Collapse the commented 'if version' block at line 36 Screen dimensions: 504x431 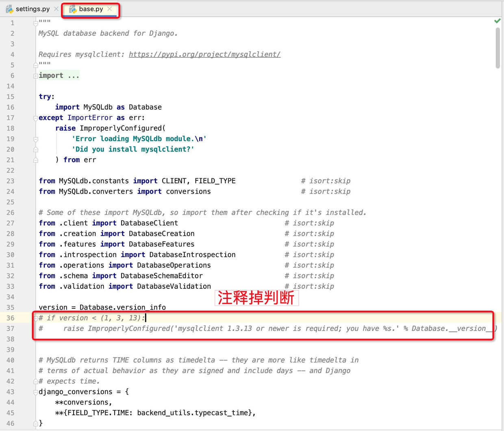pyautogui.click(x=36, y=318)
